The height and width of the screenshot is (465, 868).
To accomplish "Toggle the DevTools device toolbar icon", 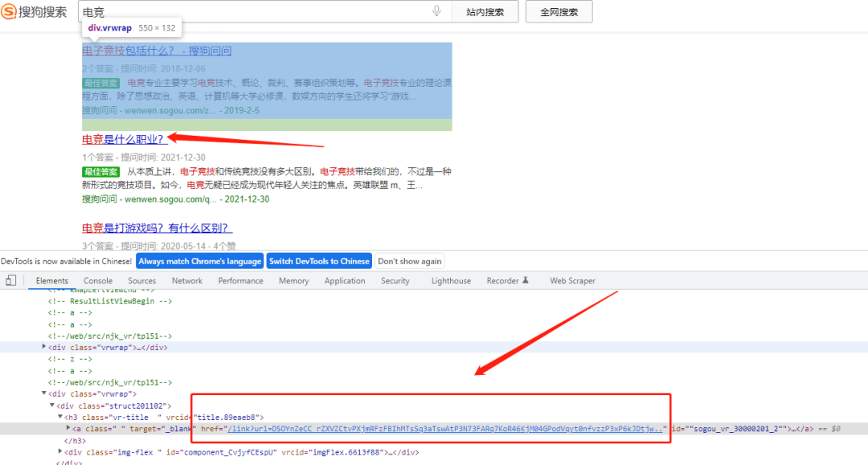I will [x=10, y=280].
